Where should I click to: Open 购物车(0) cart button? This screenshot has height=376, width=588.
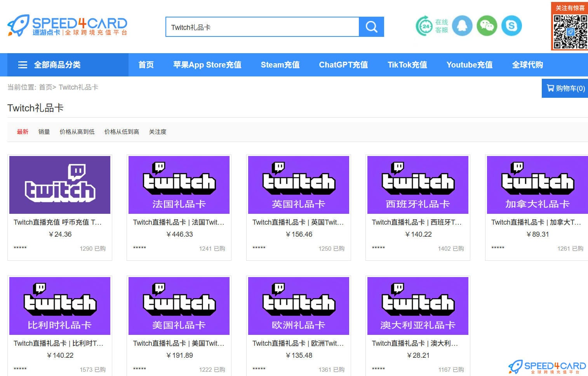pos(565,88)
